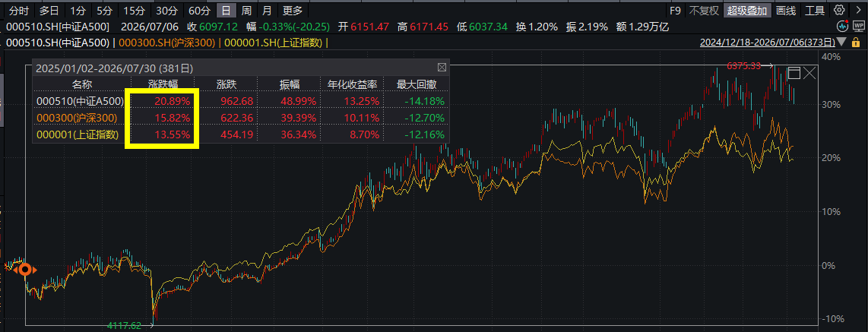Open the 工具 tools menu
868x332 pixels.
pyautogui.click(x=815, y=10)
